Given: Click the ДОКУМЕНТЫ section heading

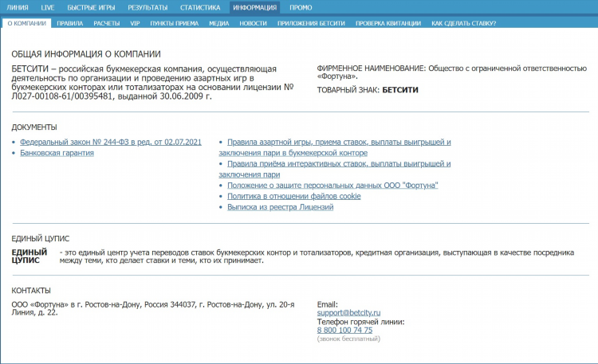Looking at the screenshot, I should (34, 127).
